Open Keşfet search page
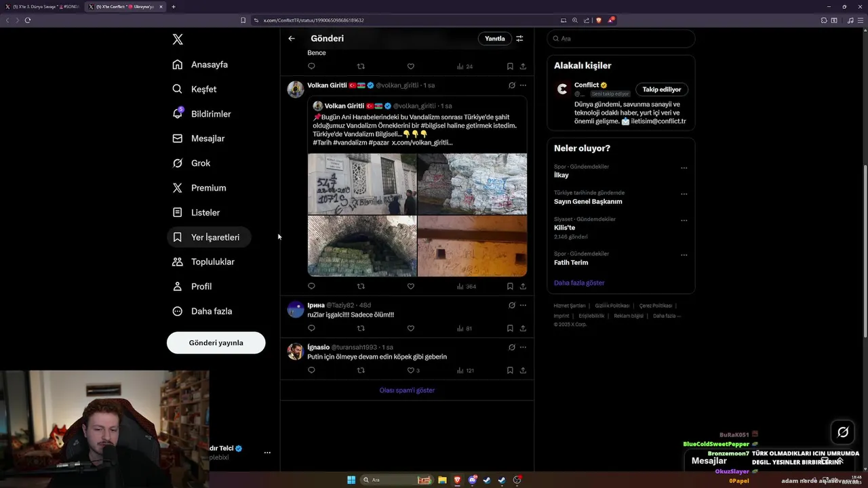The image size is (868, 488). (x=195, y=89)
